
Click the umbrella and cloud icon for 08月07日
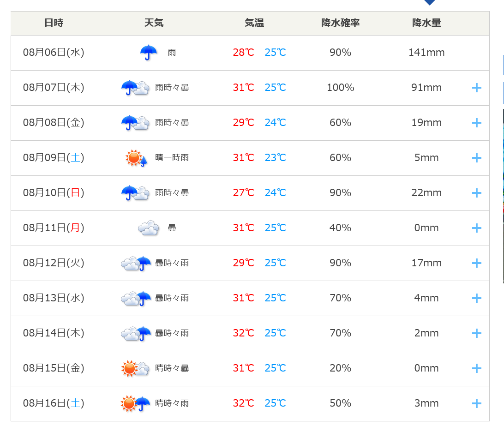135,88
